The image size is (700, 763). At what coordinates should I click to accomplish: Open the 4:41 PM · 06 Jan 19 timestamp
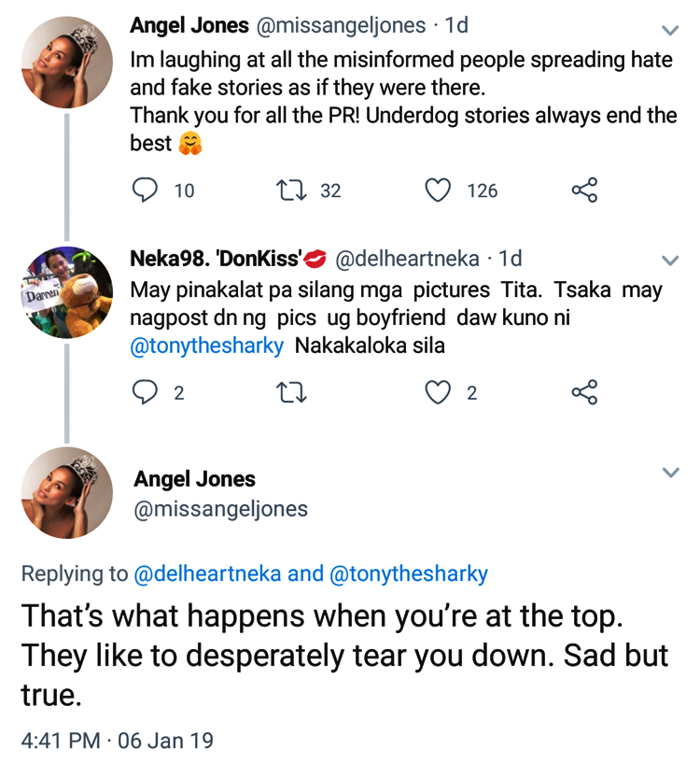(x=117, y=741)
